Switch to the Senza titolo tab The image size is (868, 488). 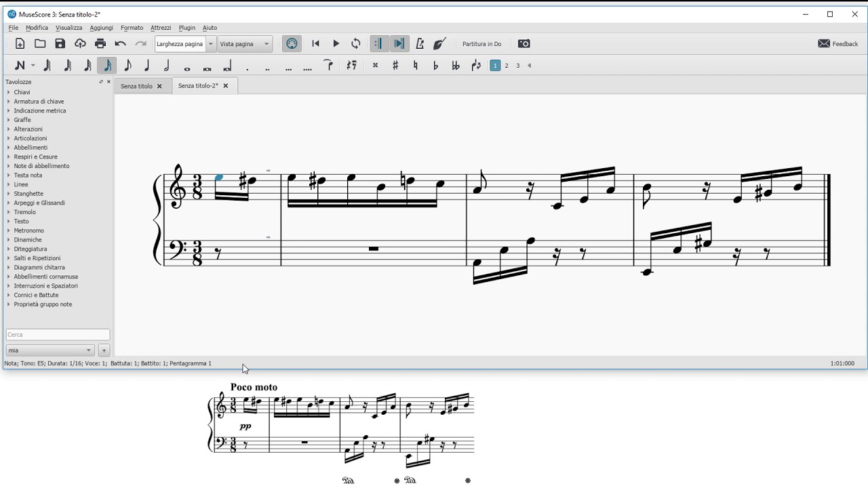coord(136,86)
